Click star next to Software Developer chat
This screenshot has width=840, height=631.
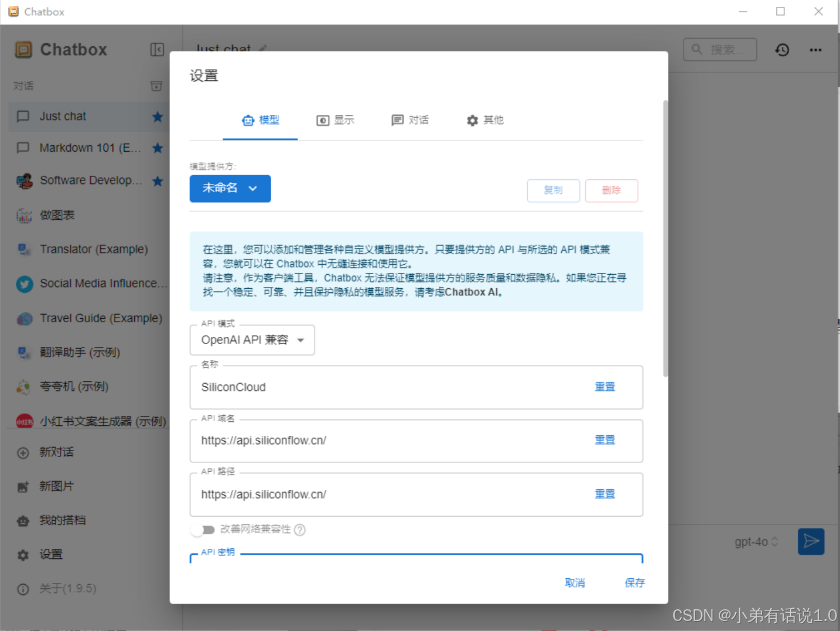click(x=158, y=181)
